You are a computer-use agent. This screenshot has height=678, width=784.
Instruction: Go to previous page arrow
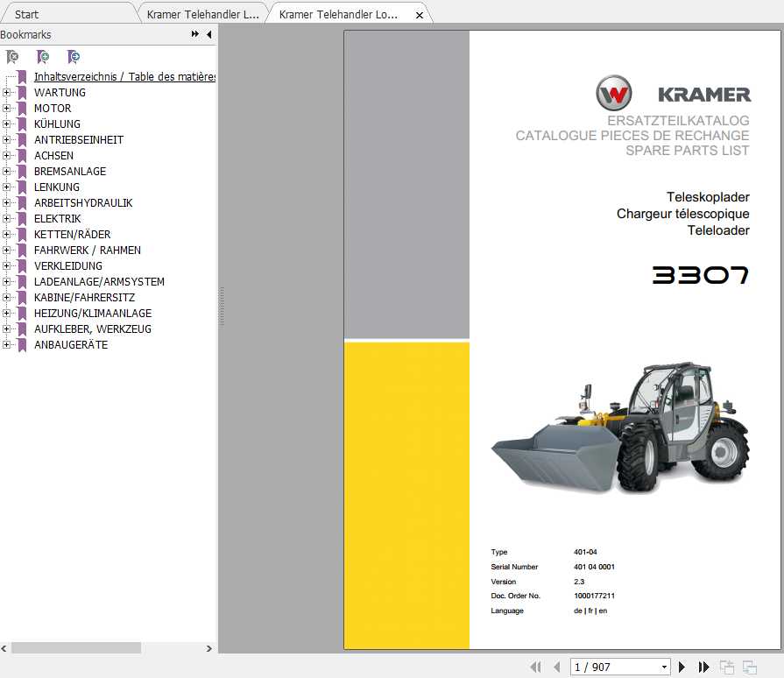coord(557,667)
